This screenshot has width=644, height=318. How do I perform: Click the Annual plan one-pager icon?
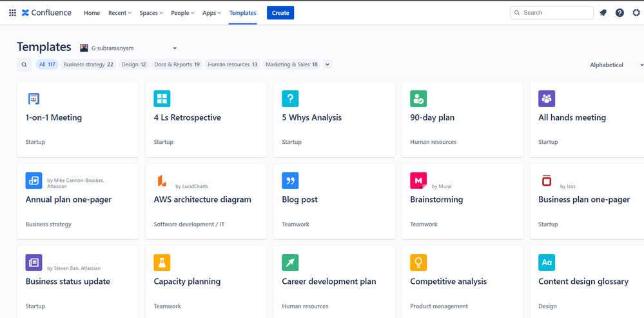click(34, 181)
